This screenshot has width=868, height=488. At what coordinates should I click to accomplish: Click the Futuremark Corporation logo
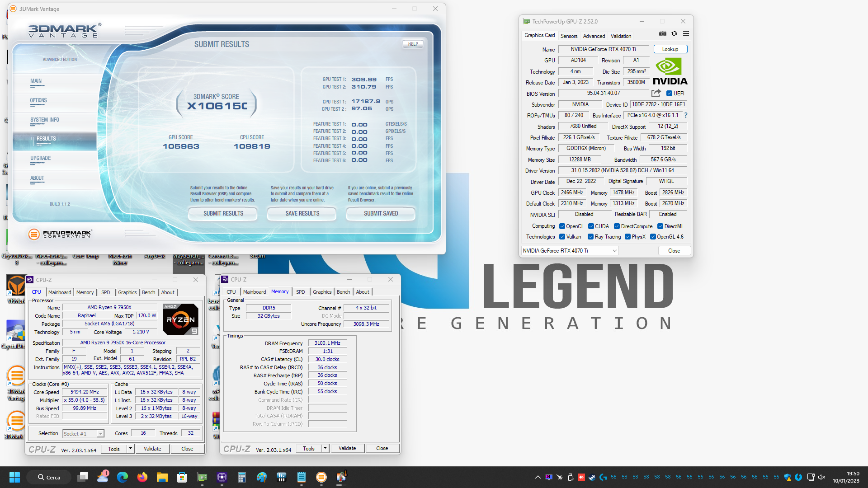[60, 234]
